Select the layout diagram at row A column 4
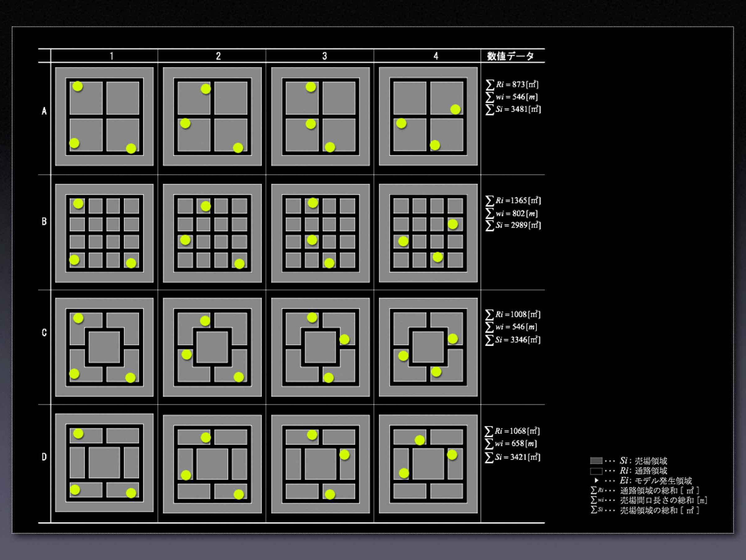Image resolution: width=746 pixels, height=560 pixels. 428,116
